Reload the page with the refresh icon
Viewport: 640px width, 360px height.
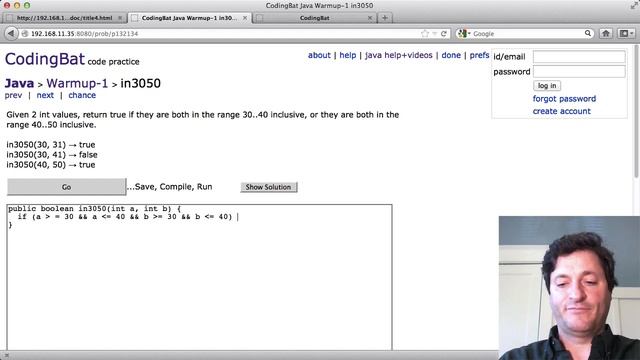443,33
